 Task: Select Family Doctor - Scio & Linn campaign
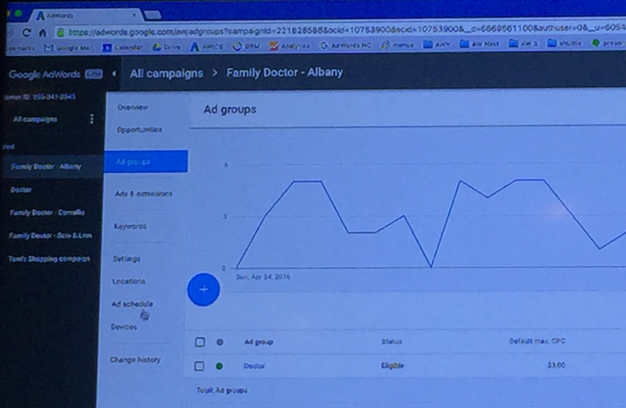coord(50,236)
